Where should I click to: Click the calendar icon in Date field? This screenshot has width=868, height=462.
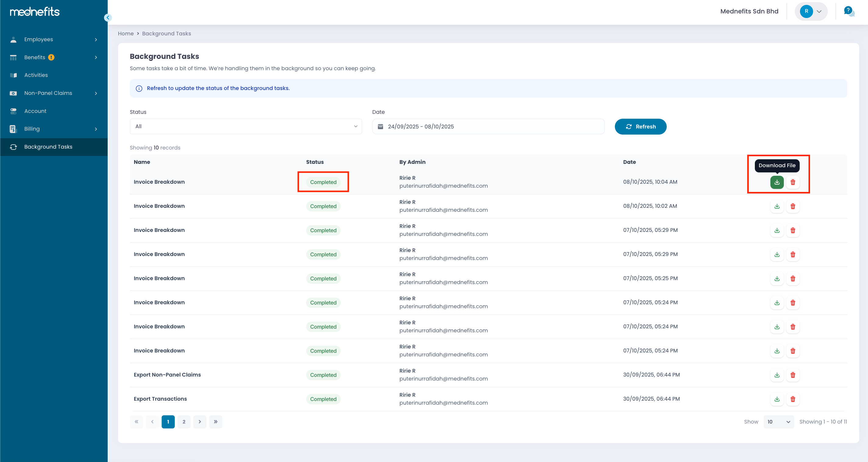pos(380,126)
